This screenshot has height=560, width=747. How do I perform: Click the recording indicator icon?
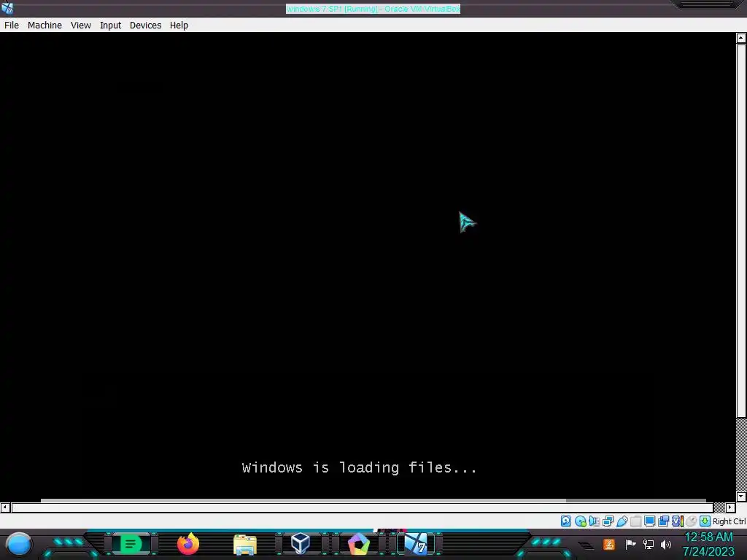click(663, 521)
